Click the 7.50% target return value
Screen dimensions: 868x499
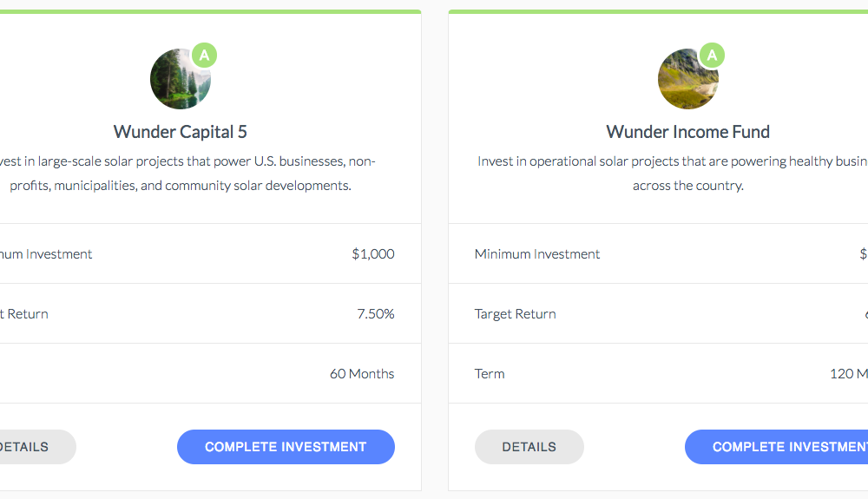(376, 313)
